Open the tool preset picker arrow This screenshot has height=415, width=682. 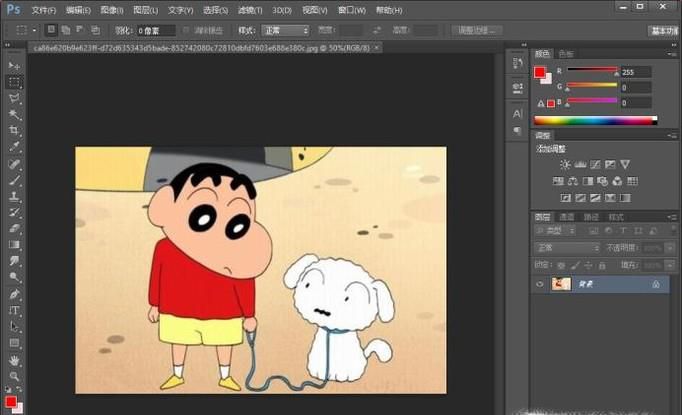pos(34,30)
